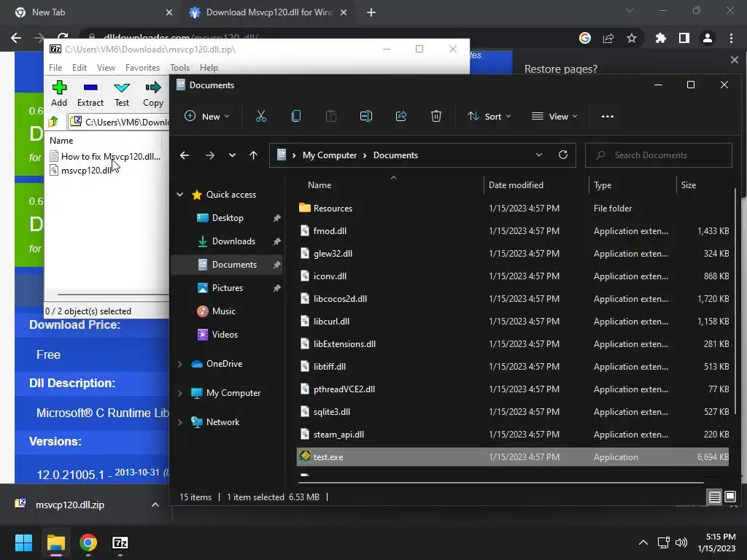Image resolution: width=747 pixels, height=560 pixels.
Task: Switch to details view layout icon
Action: (x=715, y=497)
